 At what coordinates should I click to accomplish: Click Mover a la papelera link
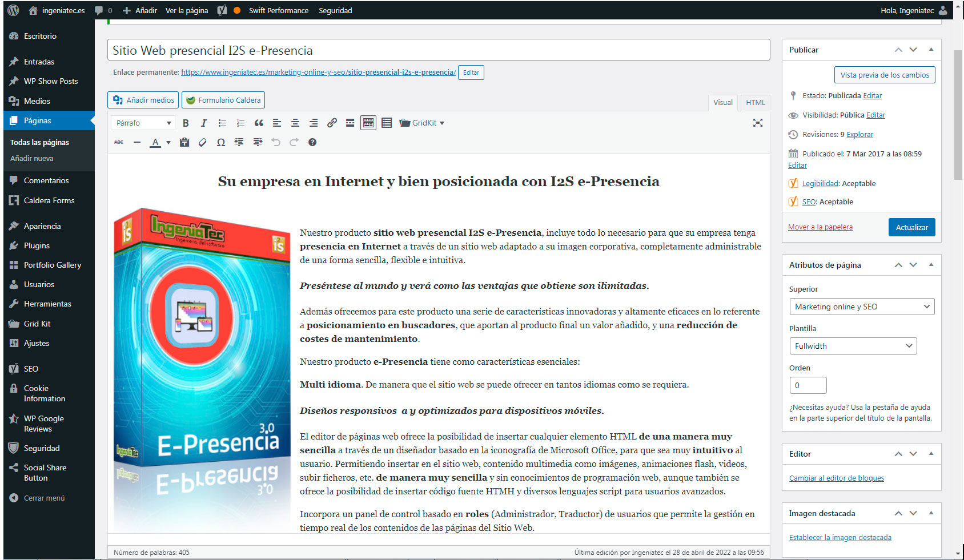[x=820, y=227]
